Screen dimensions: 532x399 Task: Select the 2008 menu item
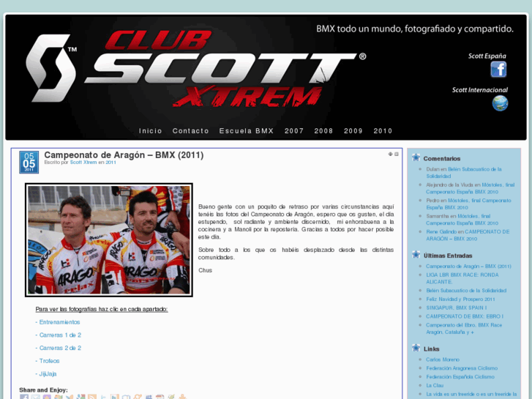tap(323, 131)
